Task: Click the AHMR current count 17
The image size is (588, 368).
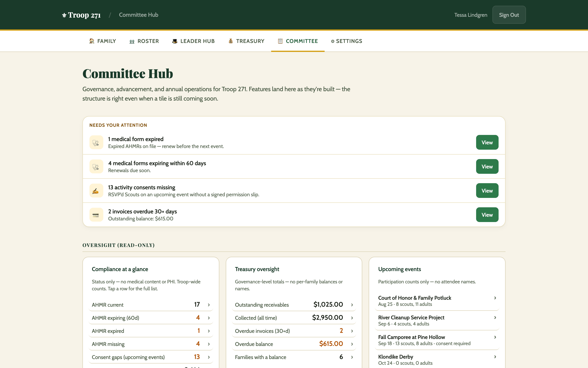Action: pos(197,304)
